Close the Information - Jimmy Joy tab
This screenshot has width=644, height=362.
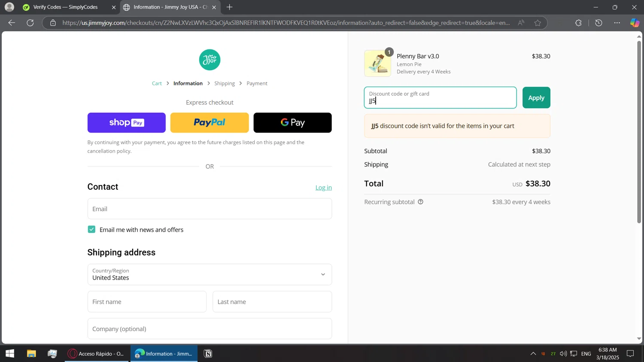point(214,7)
